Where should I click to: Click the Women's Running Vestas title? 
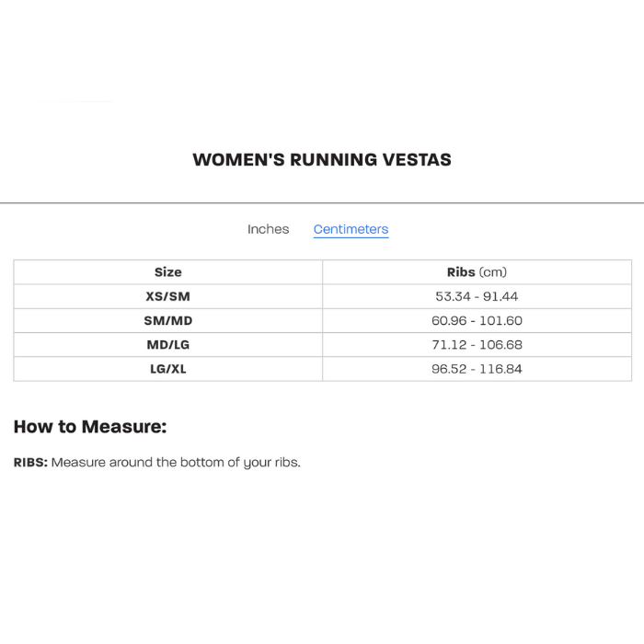pos(322,159)
